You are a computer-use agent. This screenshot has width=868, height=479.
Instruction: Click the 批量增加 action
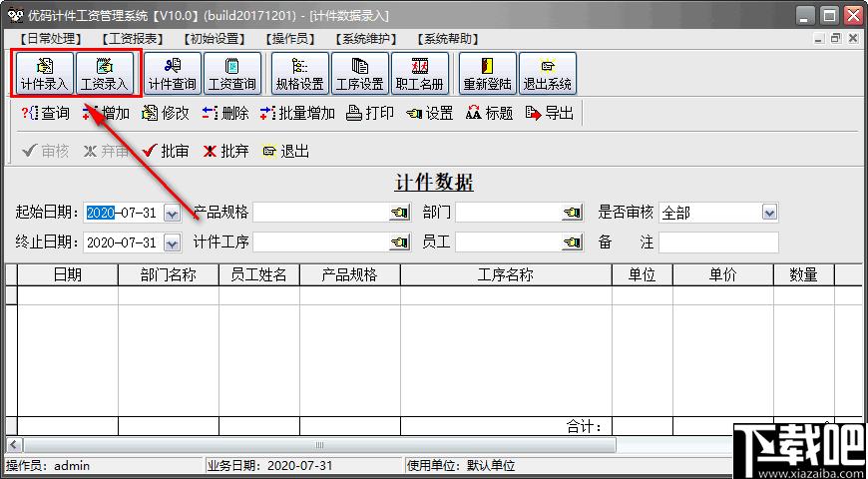click(x=298, y=113)
